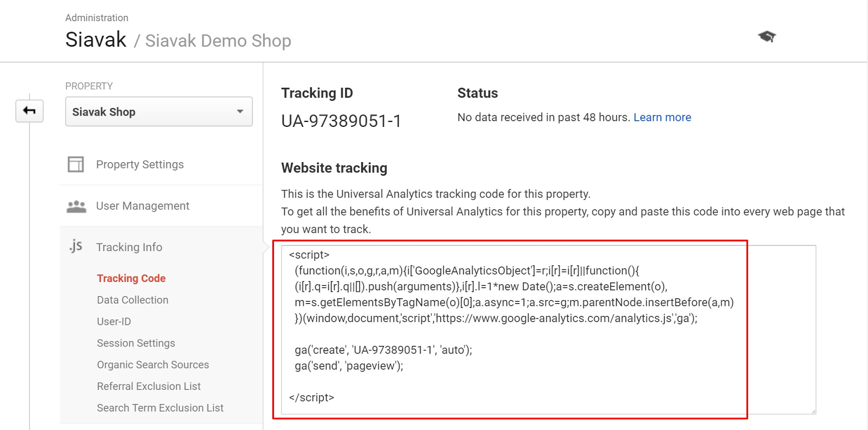Click the tracking ID UA-97389051-1 text
Viewport: 868px width, 430px height.
[341, 121]
